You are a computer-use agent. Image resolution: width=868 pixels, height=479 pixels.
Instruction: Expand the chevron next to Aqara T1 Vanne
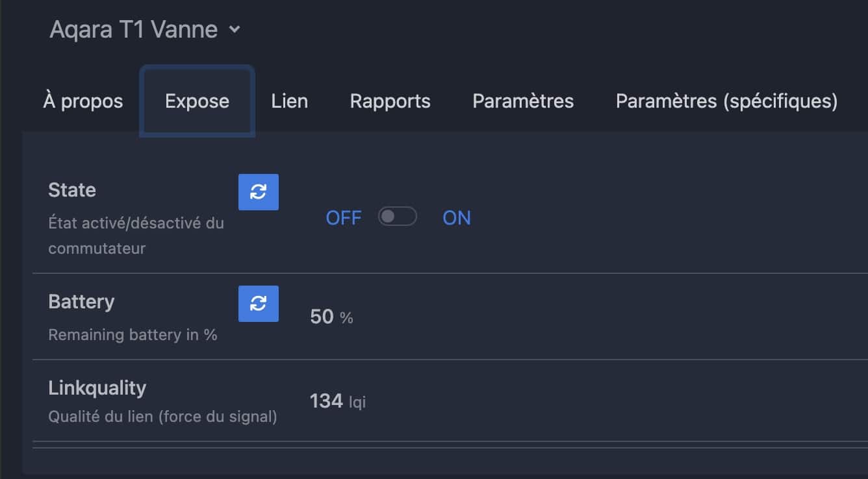pos(235,29)
